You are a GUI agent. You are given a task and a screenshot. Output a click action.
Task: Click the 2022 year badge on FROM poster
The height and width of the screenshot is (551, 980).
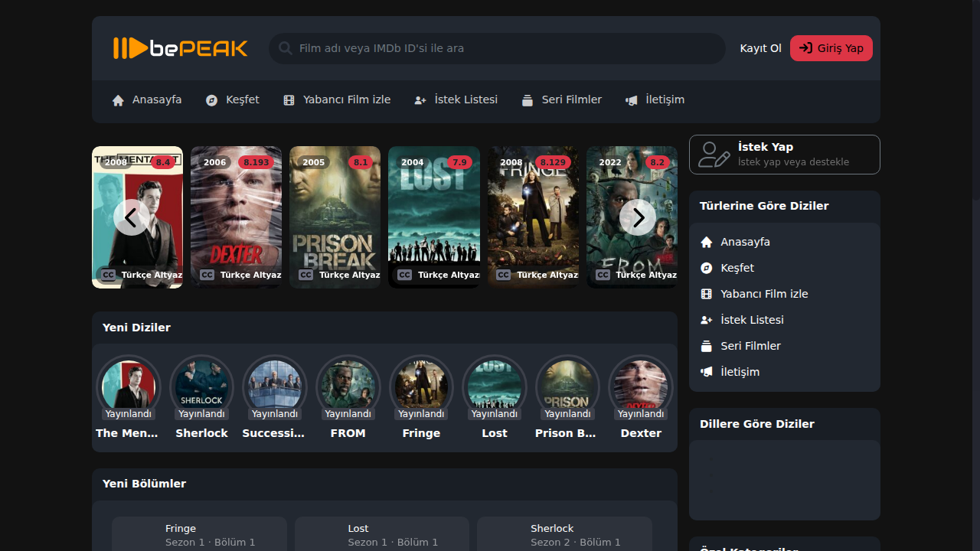pos(610,162)
